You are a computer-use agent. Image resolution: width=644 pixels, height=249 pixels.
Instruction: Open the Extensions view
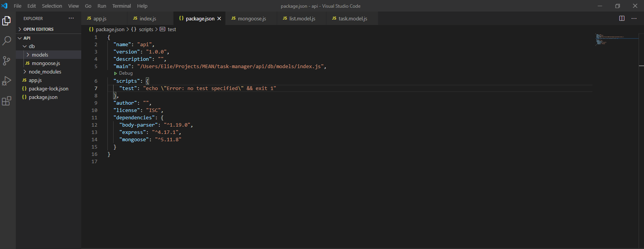click(7, 101)
